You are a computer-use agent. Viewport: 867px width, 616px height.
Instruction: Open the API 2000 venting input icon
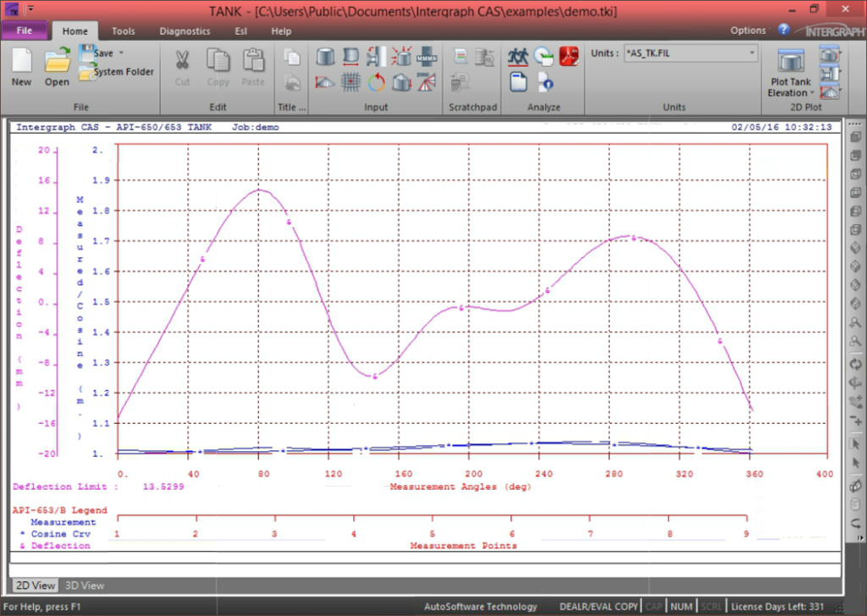pyautogui.click(x=426, y=82)
